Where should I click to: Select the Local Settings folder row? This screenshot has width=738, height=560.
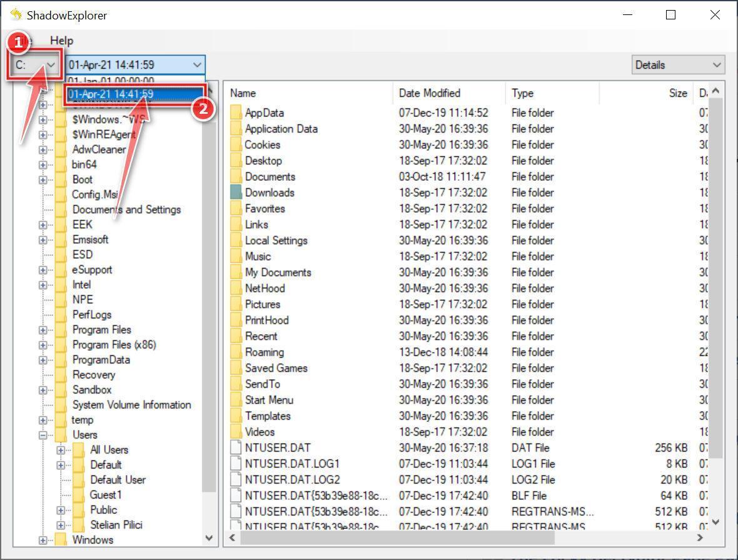point(468,240)
